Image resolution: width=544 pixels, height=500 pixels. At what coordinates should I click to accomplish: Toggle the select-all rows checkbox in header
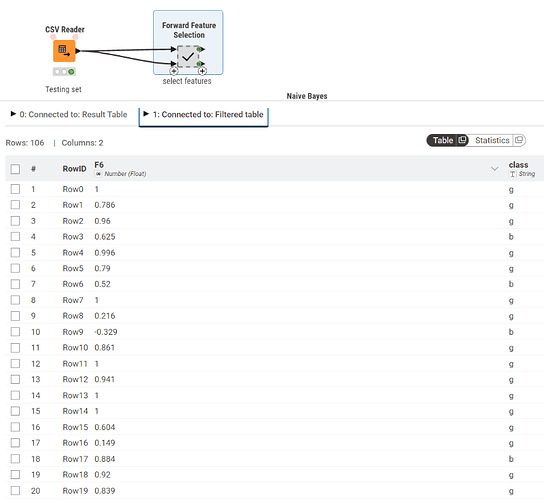(x=15, y=169)
